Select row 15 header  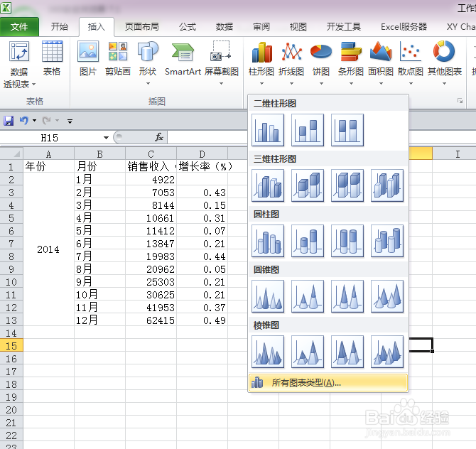[11, 346]
